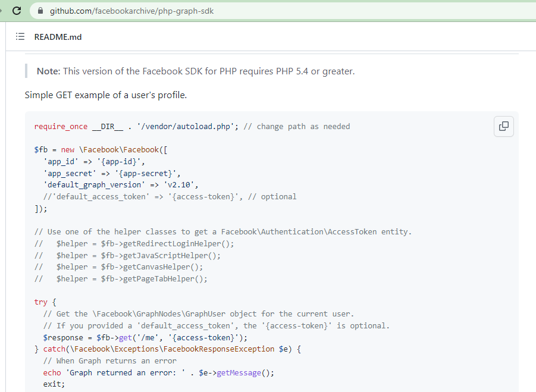The height and width of the screenshot is (392, 536).
Task: Click the commented 'default_access_token' line
Action: pyautogui.click(x=170, y=197)
